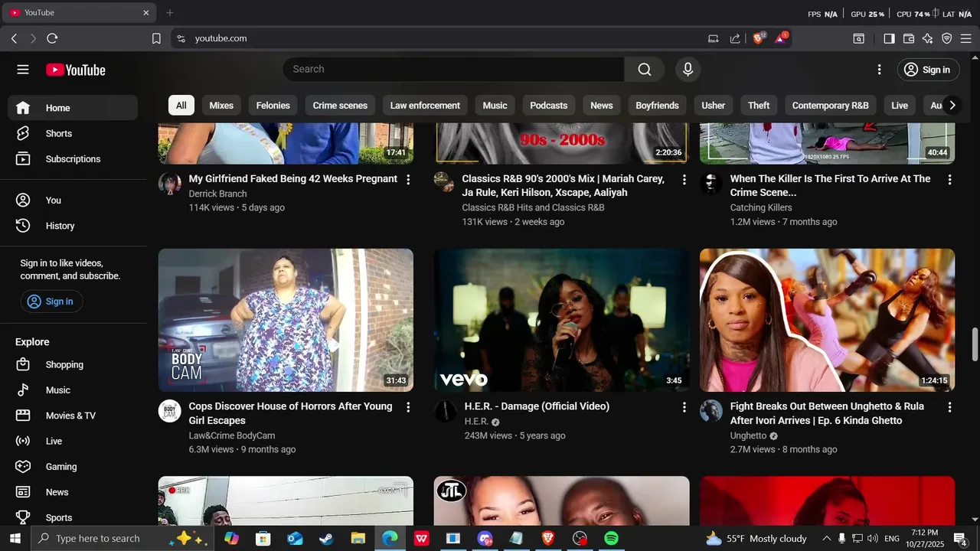Open History in sidebar
Screen dimensions: 980x551
73,226
